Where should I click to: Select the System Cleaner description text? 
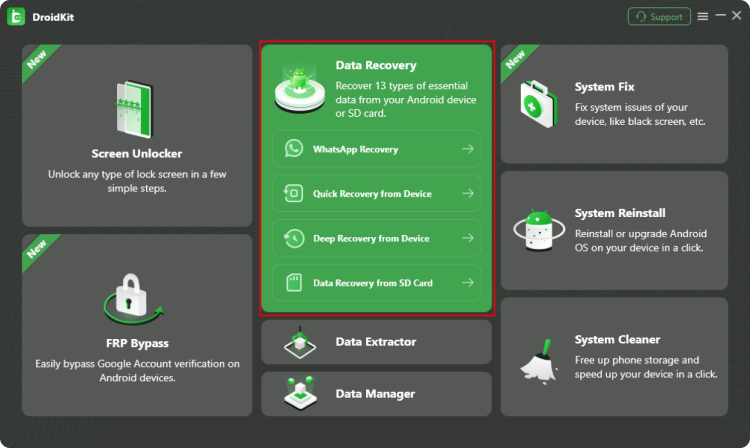(x=646, y=367)
